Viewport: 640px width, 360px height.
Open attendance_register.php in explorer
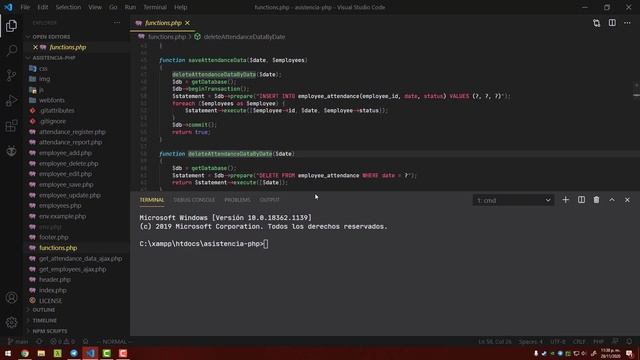click(72, 132)
